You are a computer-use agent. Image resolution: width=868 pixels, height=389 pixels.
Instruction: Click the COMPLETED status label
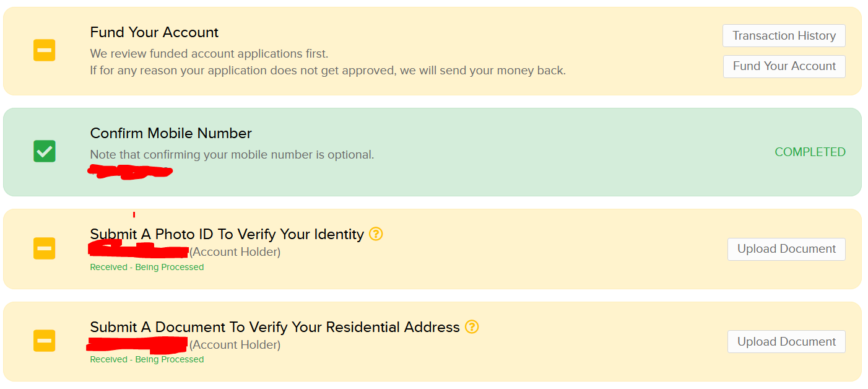point(810,152)
